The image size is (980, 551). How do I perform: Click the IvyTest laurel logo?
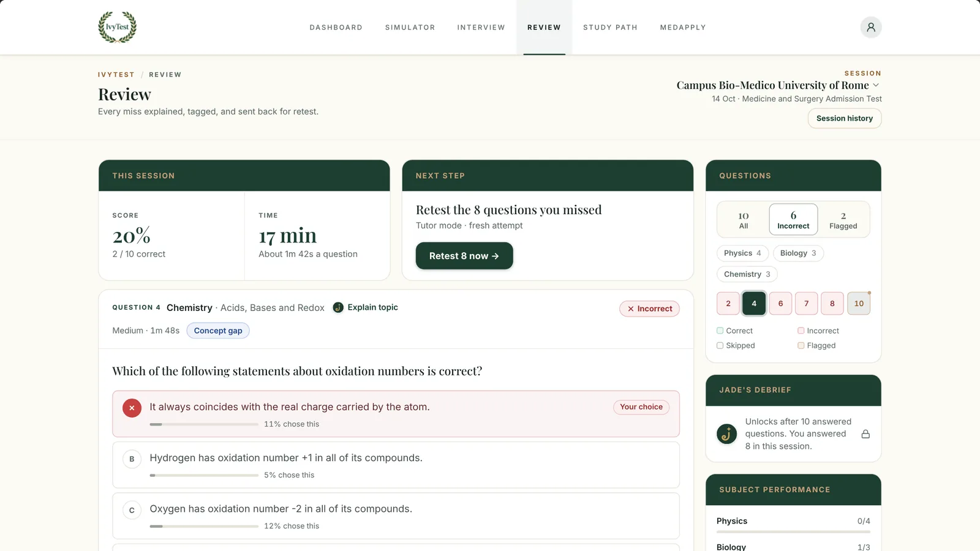[117, 27]
